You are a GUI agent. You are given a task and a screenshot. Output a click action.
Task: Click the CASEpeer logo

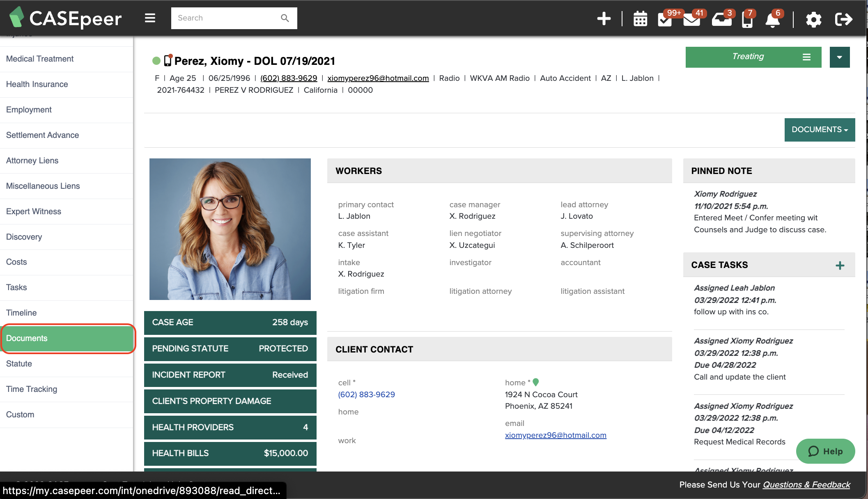[x=66, y=18]
